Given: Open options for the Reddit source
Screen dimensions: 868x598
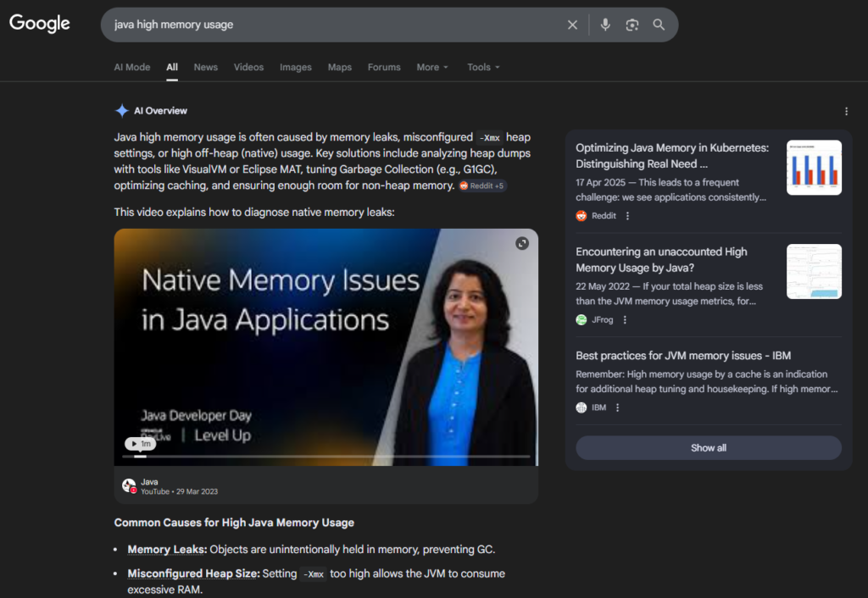Looking at the screenshot, I should (x=627, y=216).
